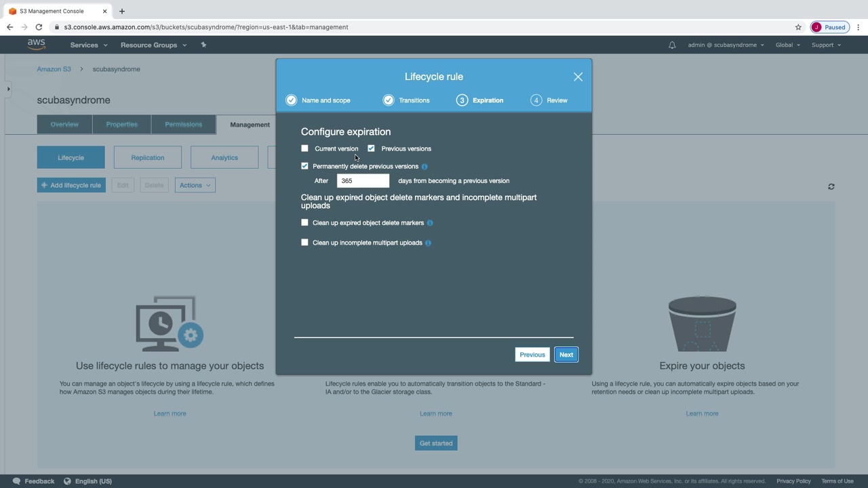The image size is (868, 488).
Task: Click the Feedback link in the footer
Action: pyautogui.click(x=39, y=481)
